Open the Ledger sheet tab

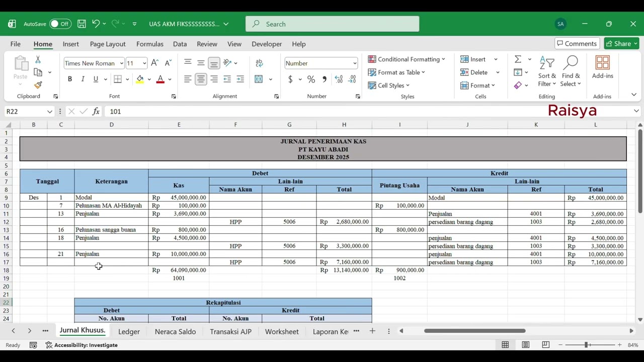(129, 331)
